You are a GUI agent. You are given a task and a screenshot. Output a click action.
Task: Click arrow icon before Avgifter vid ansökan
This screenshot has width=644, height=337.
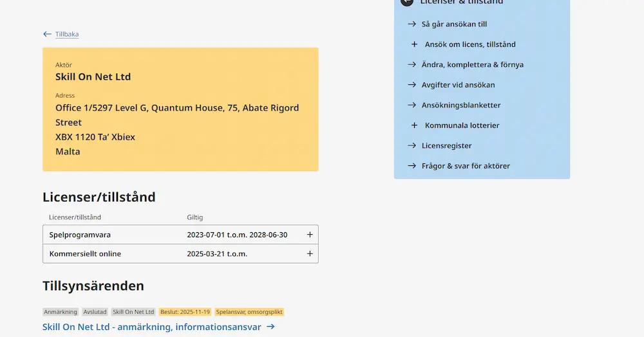click(412, 85)
